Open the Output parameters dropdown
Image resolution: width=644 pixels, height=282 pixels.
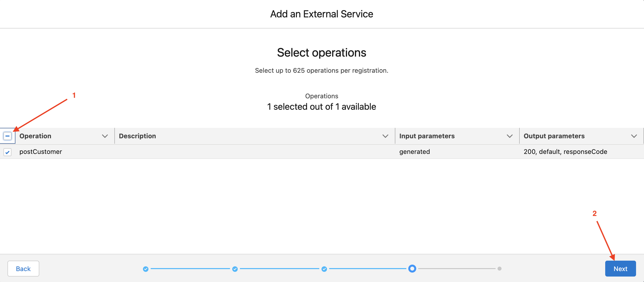[634, 136]
